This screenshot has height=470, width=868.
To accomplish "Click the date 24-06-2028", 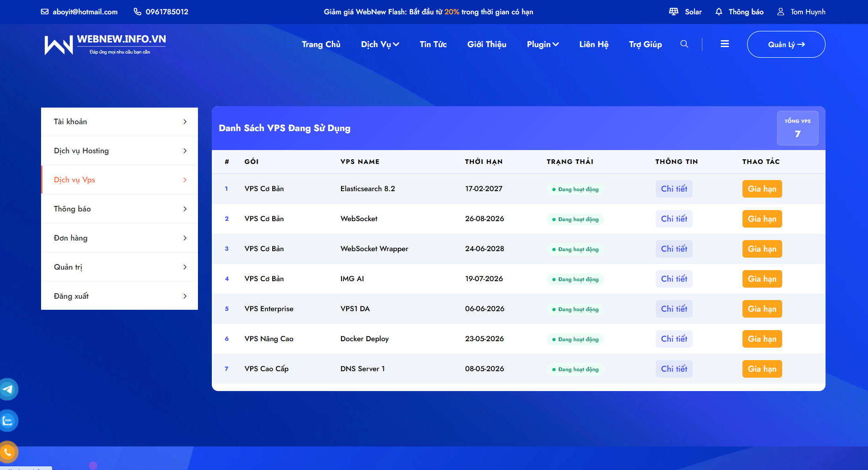I will tap(485, 249).
